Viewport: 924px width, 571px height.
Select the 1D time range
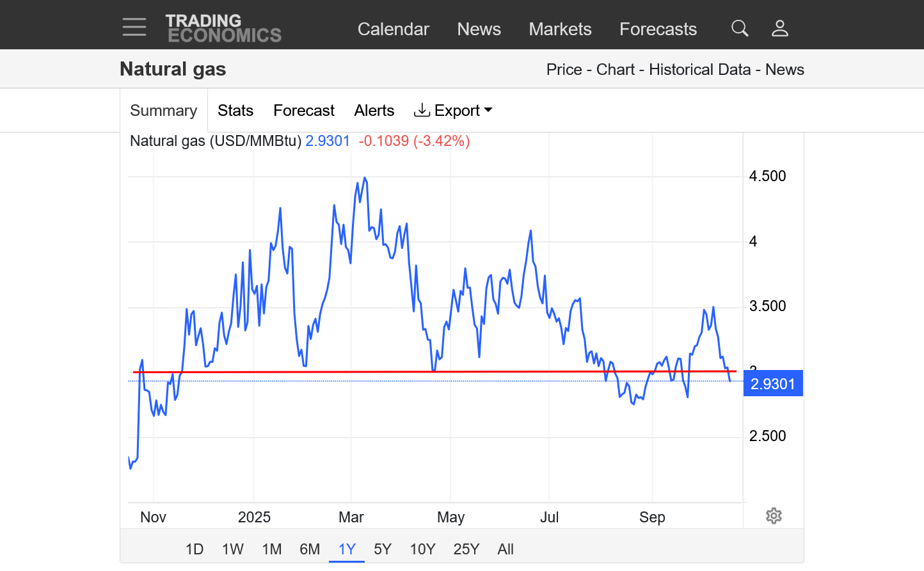(195, 549)
